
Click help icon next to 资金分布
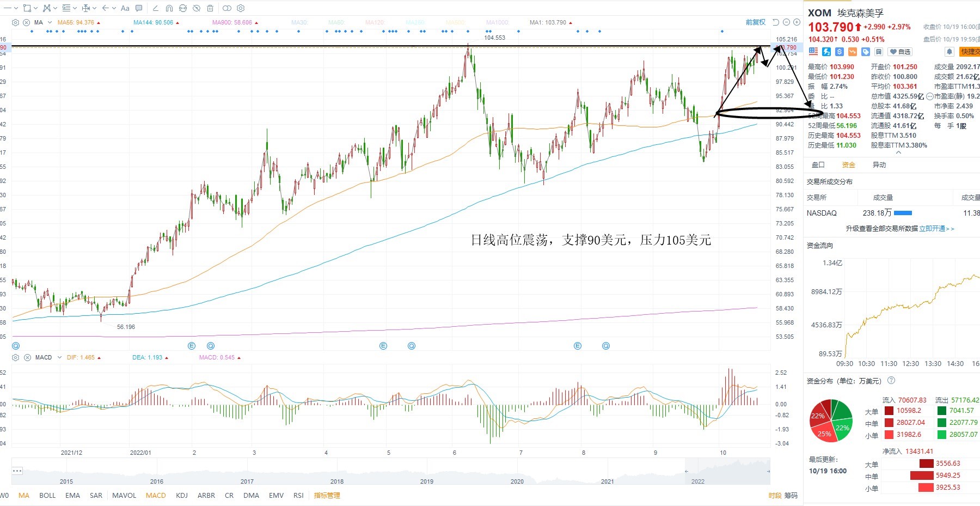(891, 380)
